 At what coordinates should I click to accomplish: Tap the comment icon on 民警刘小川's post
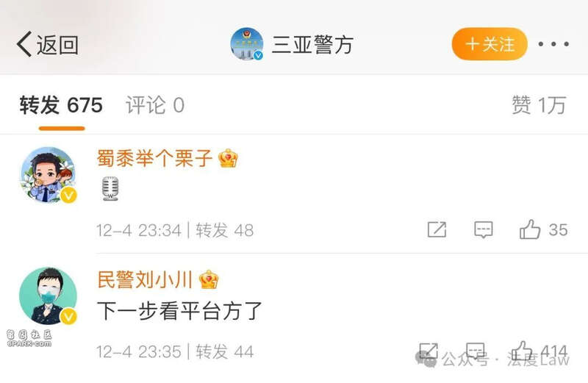475,351
